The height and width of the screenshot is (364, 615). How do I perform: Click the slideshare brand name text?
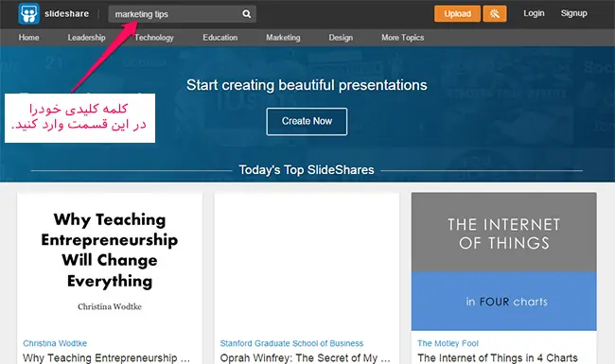click(66, 14)
